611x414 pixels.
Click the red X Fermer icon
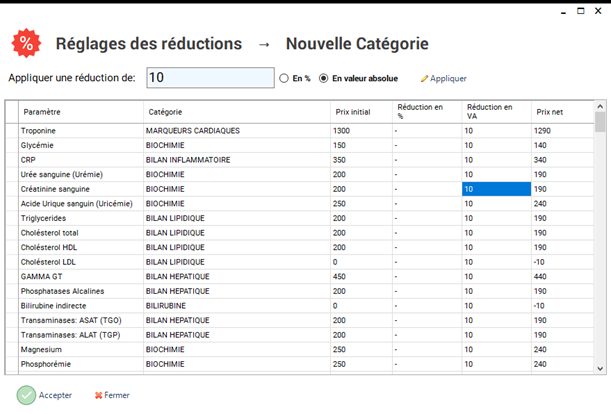pyautogui.click(x=99, y=395)
